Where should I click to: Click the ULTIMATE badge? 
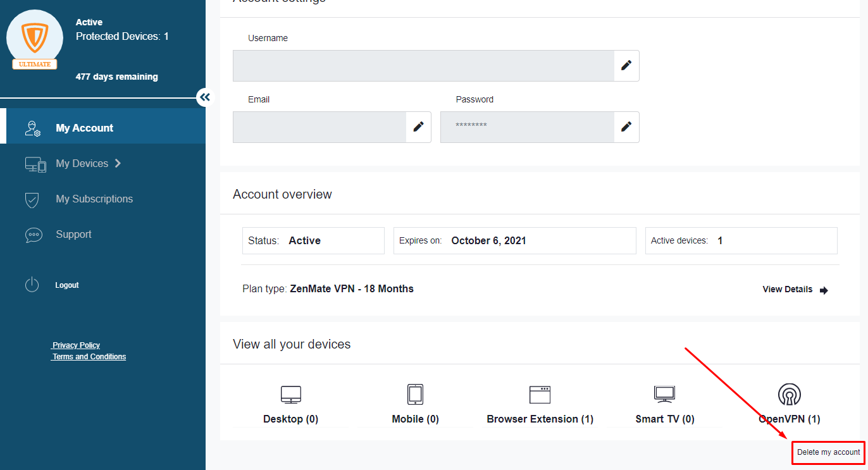(x=35, y=65)
